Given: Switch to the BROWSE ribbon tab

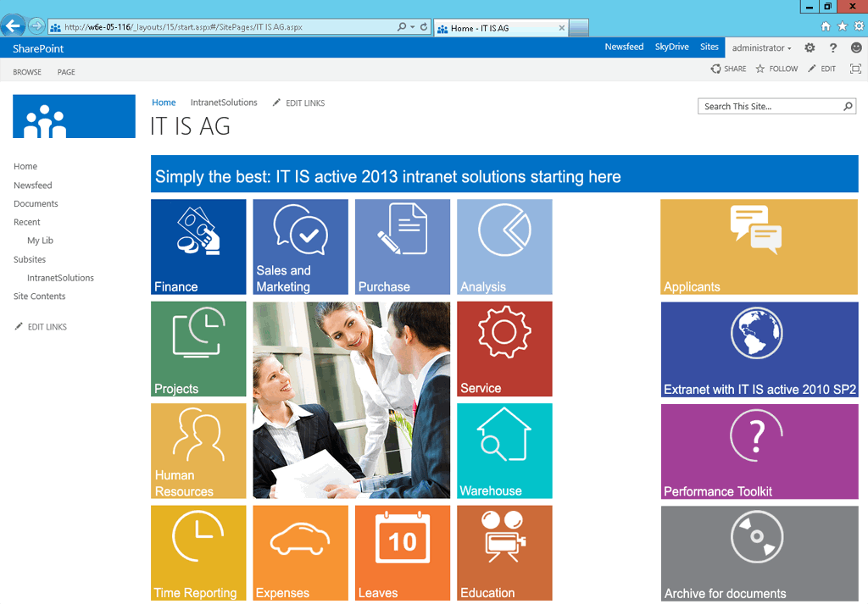Looking at the screenshot, I should tap(27, 72).
